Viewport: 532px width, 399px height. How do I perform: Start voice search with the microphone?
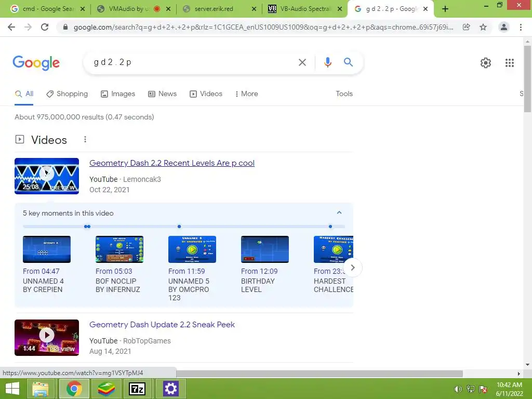coord(327,62)
